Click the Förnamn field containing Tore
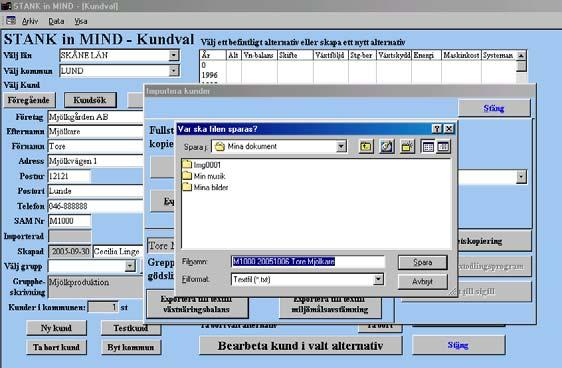562x368 pixels. pos(95,146)
